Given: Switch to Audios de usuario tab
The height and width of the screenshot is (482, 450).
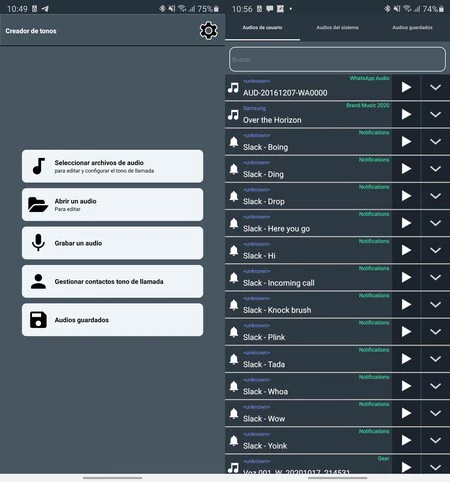Looking at the screenshot, I should pyautogui.click(x=262, y=28).
